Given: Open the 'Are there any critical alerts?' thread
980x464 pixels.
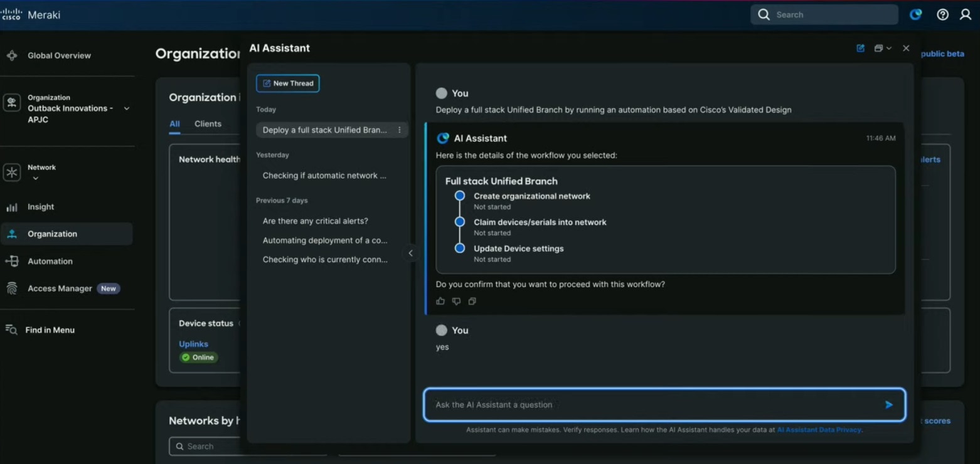Looking at the screenshot, I should (315, 221).
